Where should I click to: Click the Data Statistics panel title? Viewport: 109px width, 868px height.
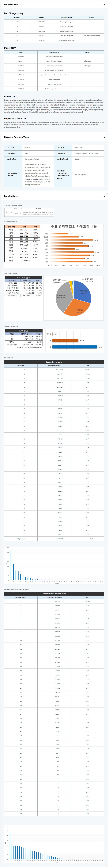pos(11,196)
